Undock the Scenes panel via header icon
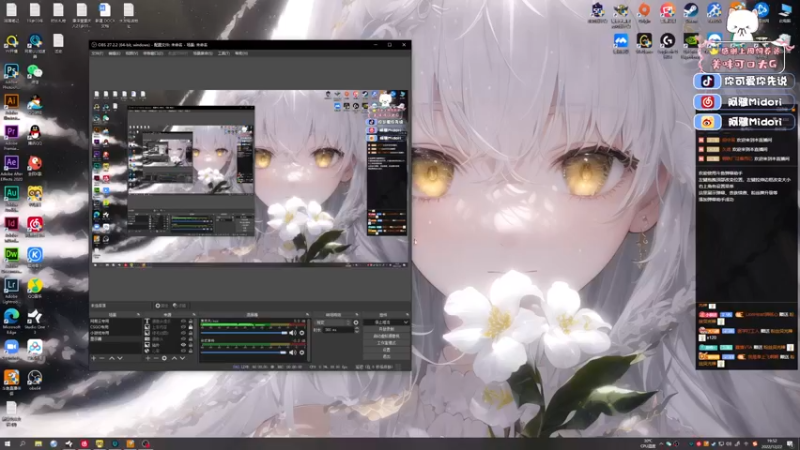Image resolution: width=800 pixels, height=450 pixels. click(x=138, y=314)
